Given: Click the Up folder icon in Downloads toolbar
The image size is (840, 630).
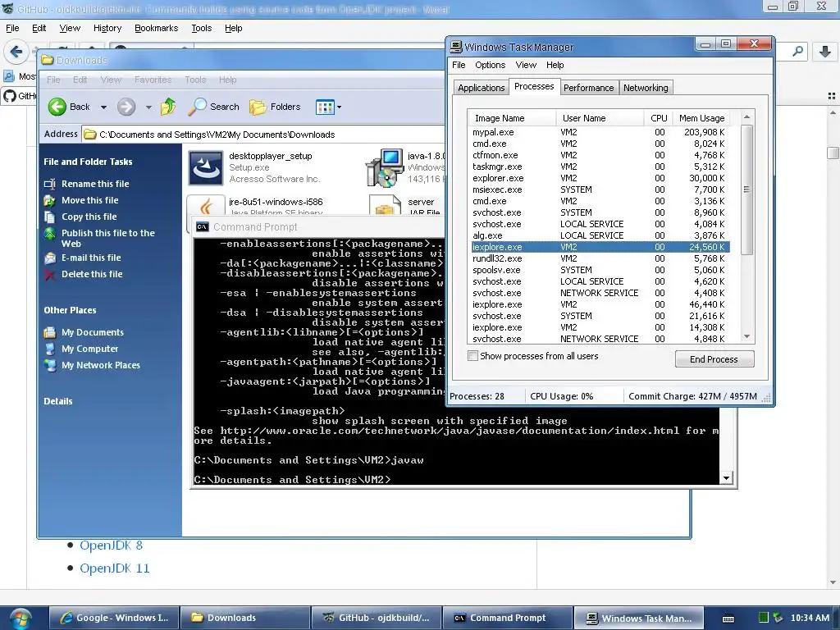Looking at the screenshot, I should (x=168, y=107).
